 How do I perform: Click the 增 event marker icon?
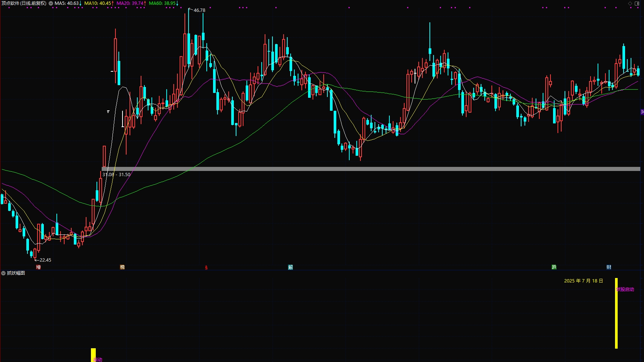38,267
